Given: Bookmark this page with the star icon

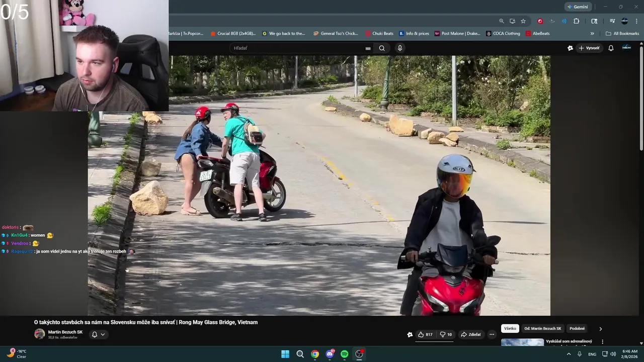Looking at the screenshot, I should coord(523,21).
